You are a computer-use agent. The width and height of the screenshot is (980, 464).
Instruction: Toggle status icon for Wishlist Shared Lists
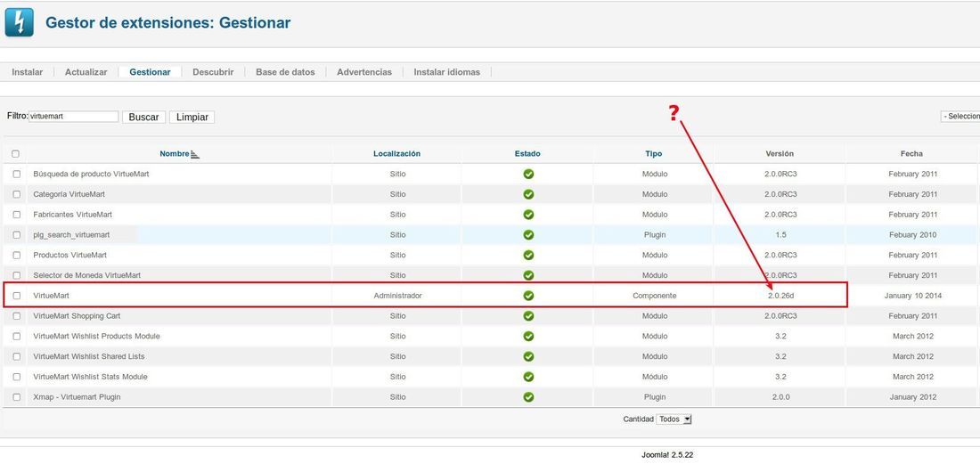pyautogui.click(x=528, y=356)
